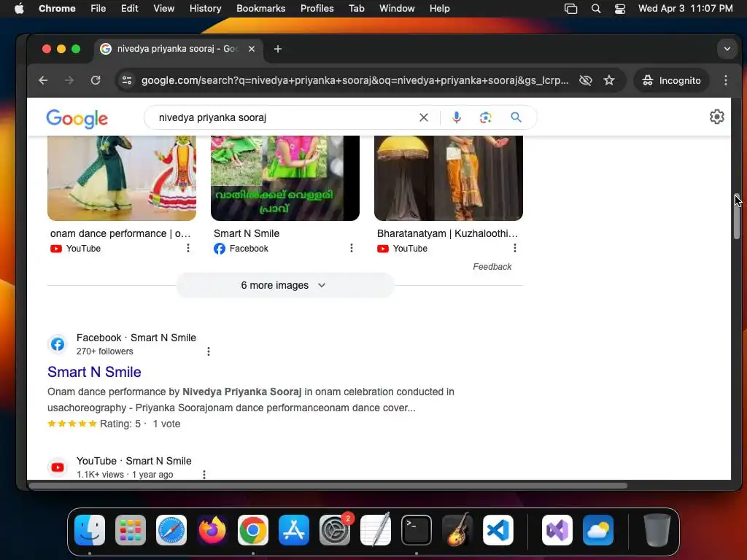Click the YouTube favicon of Smart N Smile result

point(58,467)
